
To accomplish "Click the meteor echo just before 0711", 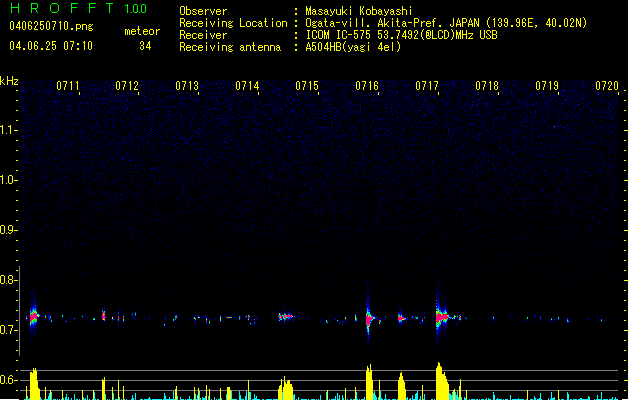I will [33, 316].
